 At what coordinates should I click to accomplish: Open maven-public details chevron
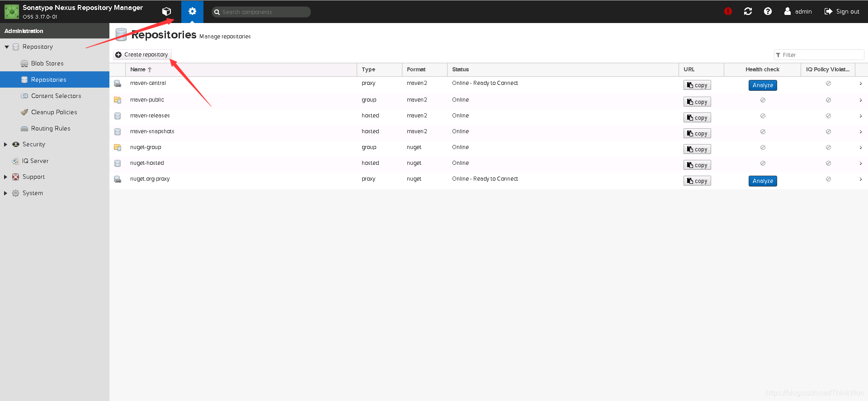[x=860, y=100]
